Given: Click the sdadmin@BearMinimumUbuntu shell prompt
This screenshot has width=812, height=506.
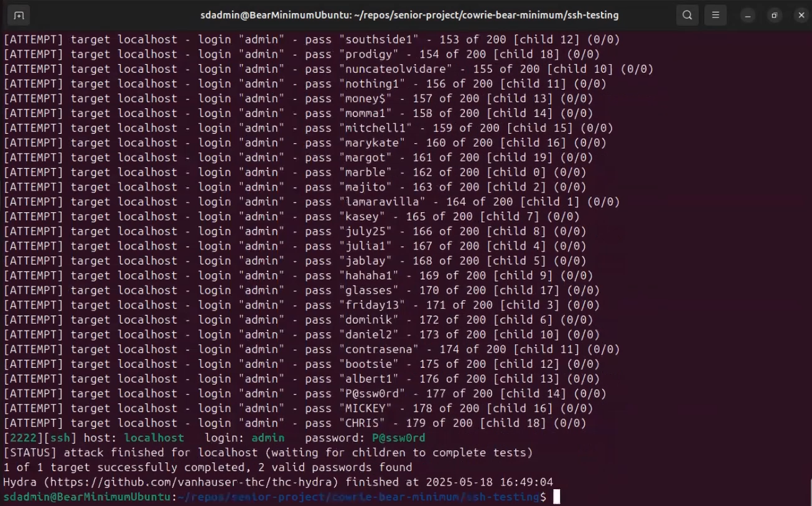Looking at the screenshot, I should pos(87,497).
